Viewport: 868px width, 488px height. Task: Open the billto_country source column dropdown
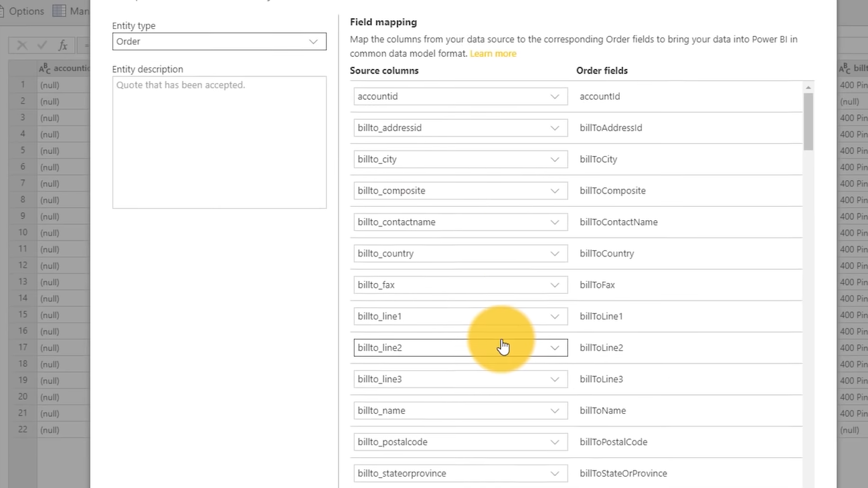[460, 254]
